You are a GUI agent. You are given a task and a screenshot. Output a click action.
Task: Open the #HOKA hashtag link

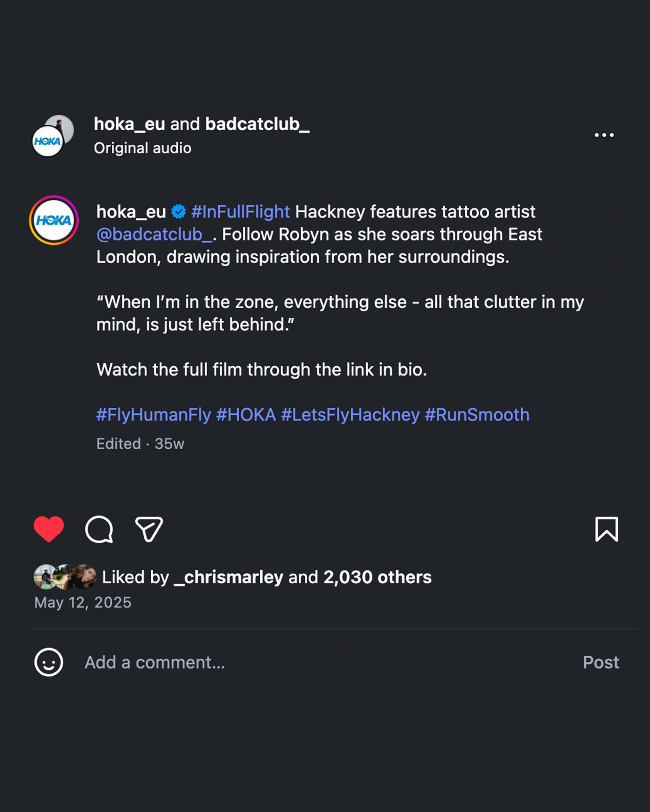246,415
